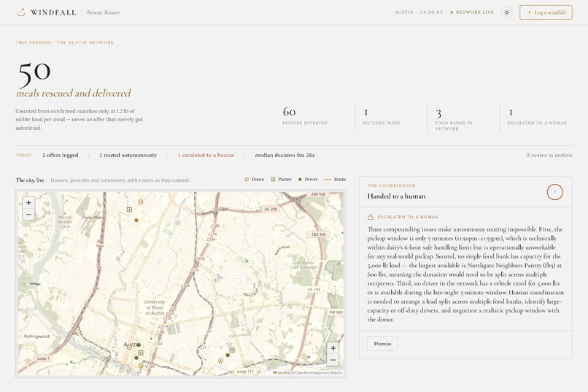Screen dimensions: 588x392
Task: Click the Loop 111 road label on the map
Action: pyautogui.click(x=245, y=372)
